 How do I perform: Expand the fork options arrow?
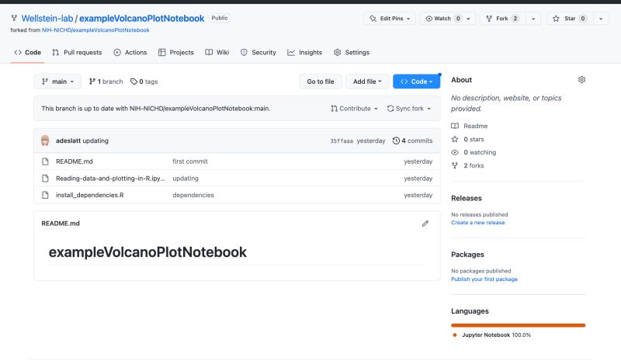click(533, 19)
